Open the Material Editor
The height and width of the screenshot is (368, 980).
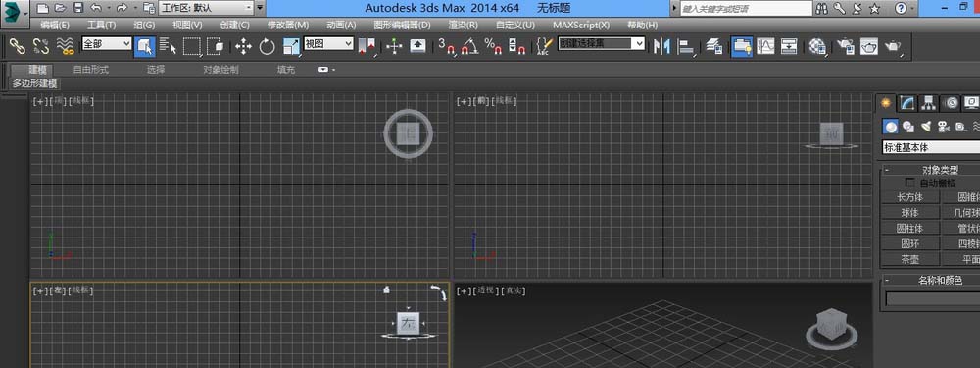(817, 46)
